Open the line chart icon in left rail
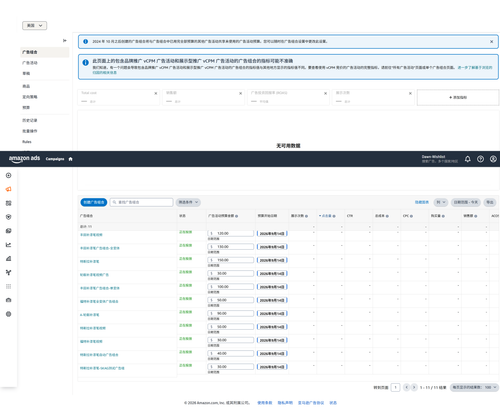500x411 pixels. (9, 245)
